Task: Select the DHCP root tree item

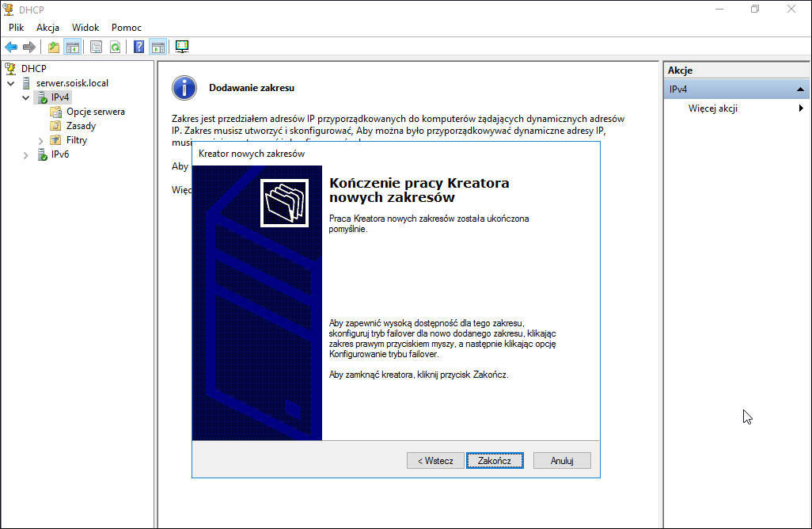Action: [x=34, y=68]
